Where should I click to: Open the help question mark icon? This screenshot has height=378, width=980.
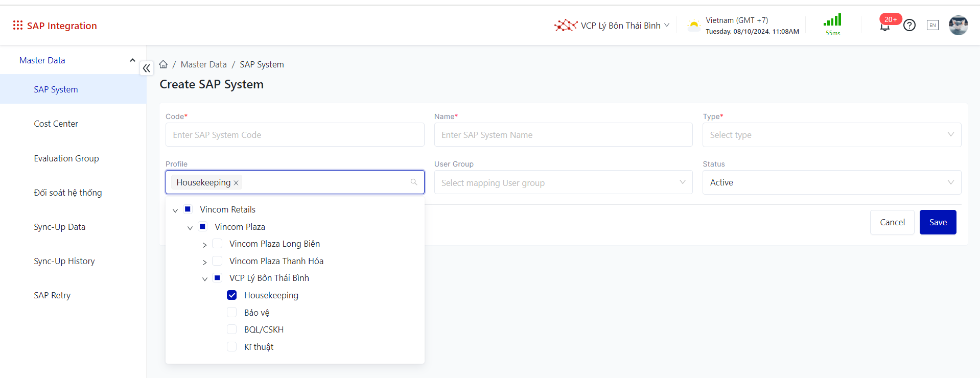click(909, 25)
